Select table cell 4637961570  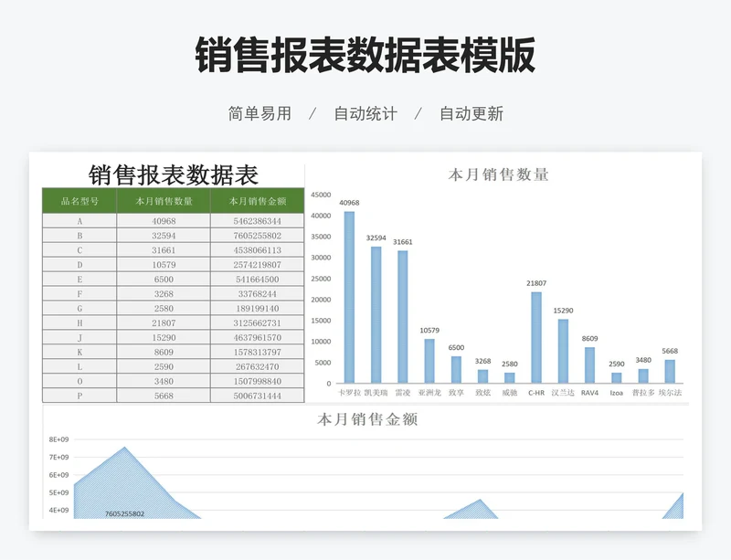(x=258, y=337)
